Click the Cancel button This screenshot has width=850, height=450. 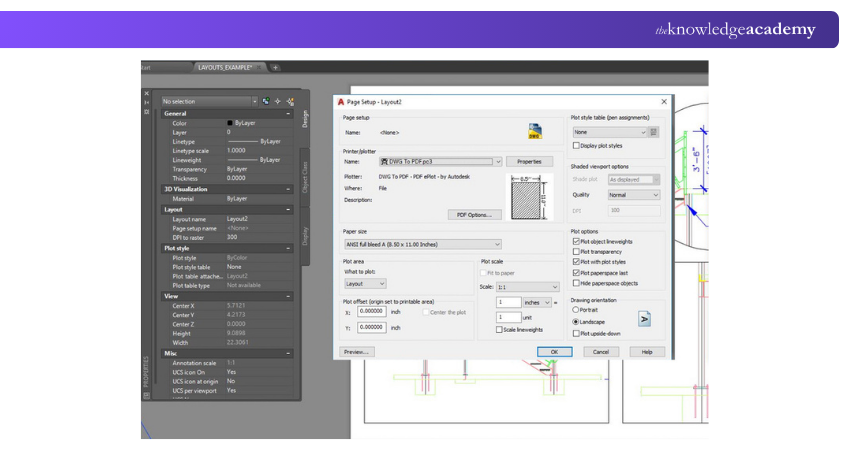[601, 352]
